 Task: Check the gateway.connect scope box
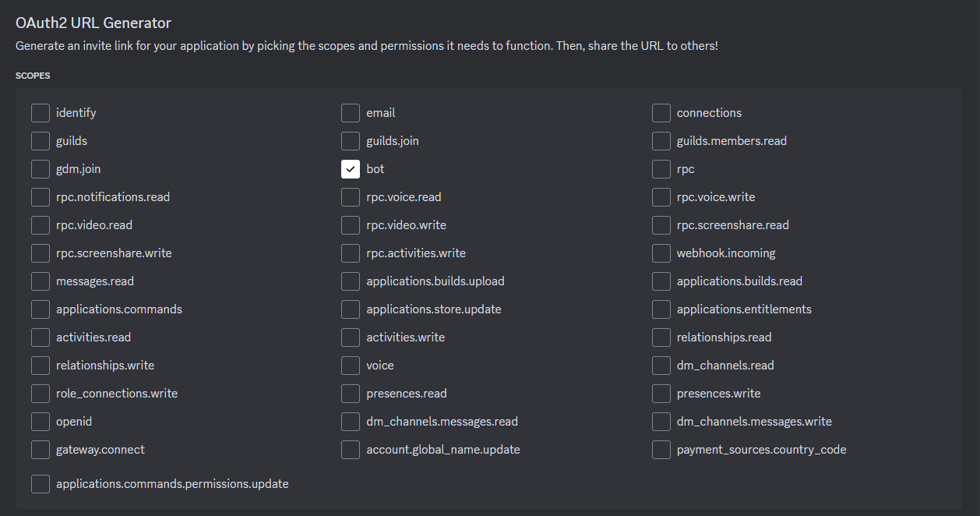[x=41, y=450]
